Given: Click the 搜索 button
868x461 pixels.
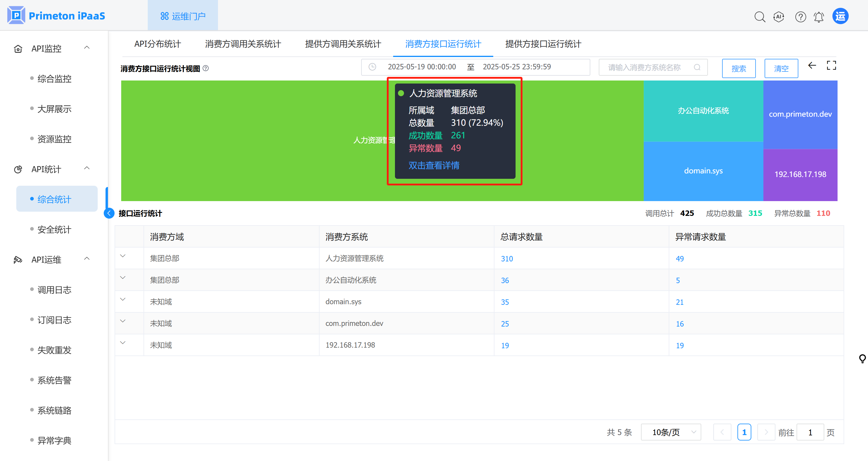Looking at the screenshot, I should 739,69.
